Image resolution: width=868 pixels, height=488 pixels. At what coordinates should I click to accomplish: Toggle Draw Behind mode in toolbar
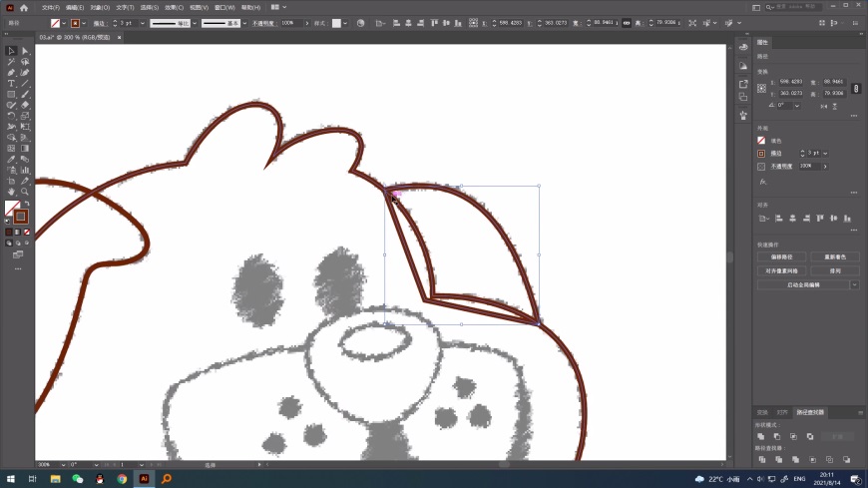click(x=18, y=243)
